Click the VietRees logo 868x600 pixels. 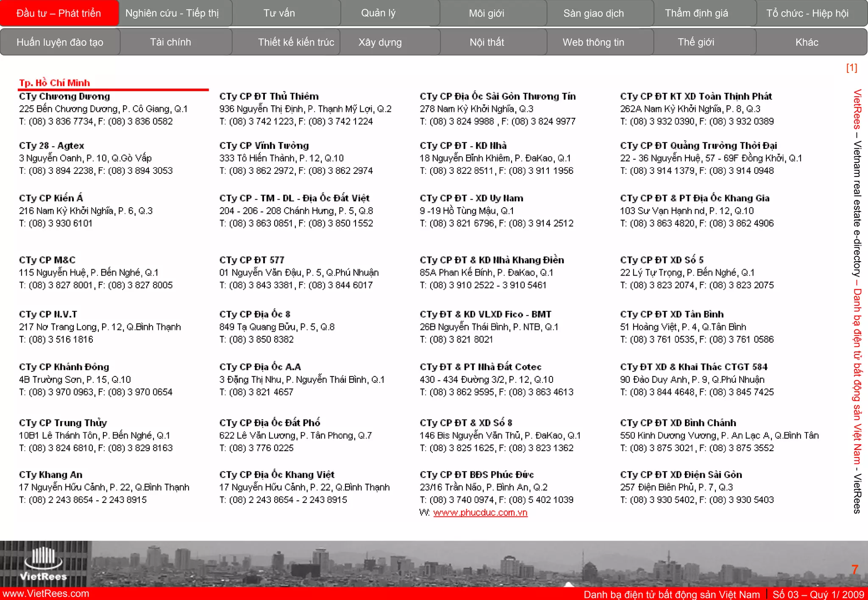coord(44,564)
